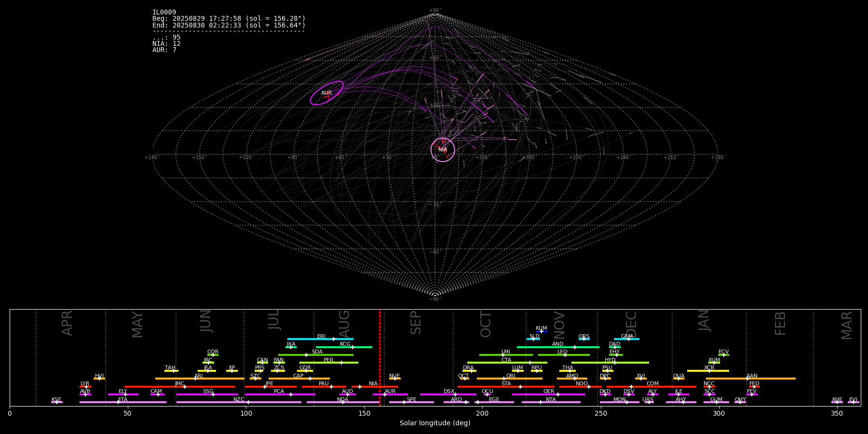Screen dimensions: 868x434
Task: Click the sporadic count '...: 95'
Action: point(166,38)
